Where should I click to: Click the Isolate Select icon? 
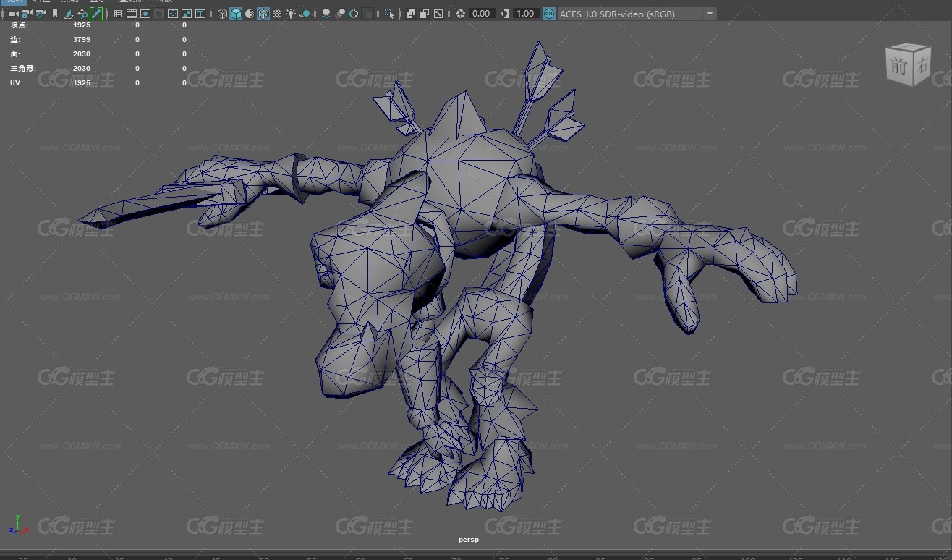tap(389, 14)
